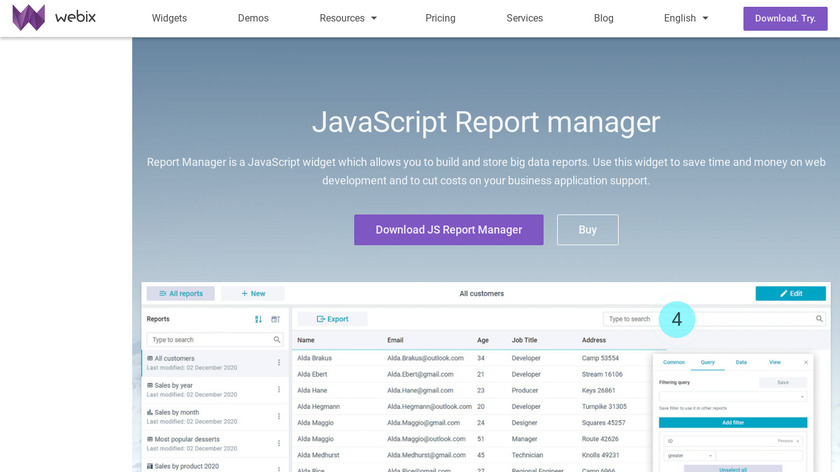Open the Services page
Image resolution: width=840 pixels, height=472 pixels.
tap(524, 18)
